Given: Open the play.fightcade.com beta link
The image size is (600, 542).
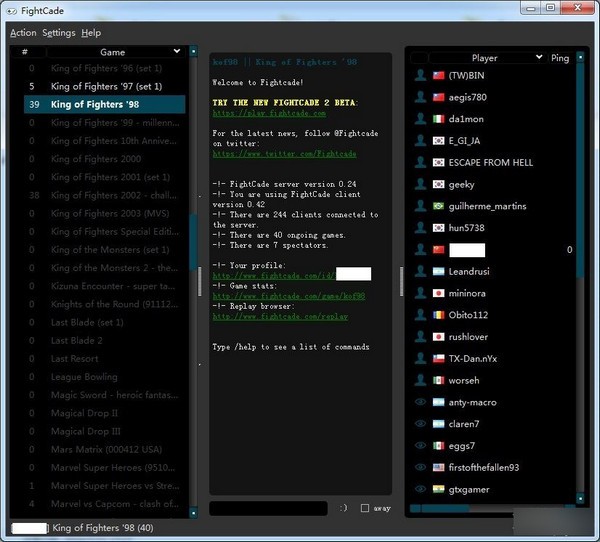Looking at the screenshot, I should pos(269,113).
